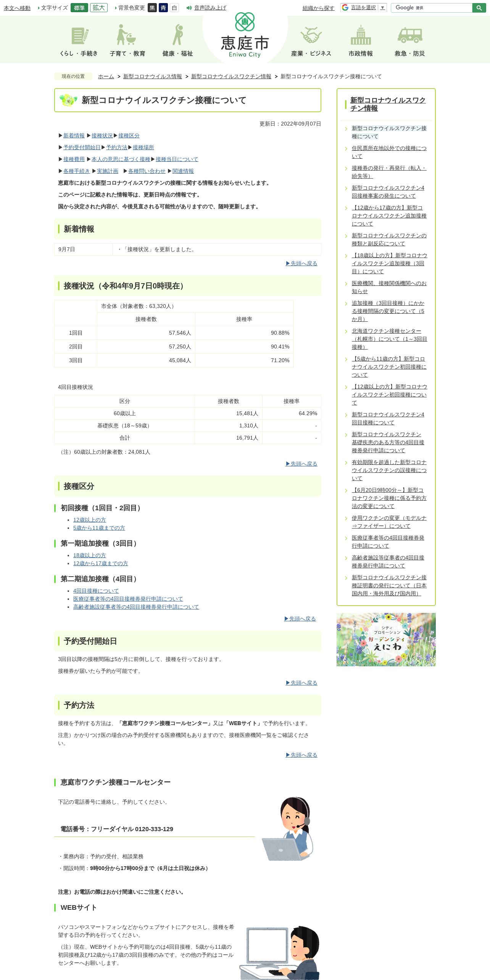The width and height of the screenshot is (490, 980).
Task: Open the 言語を選択 language dropdown
Action: 368,8
